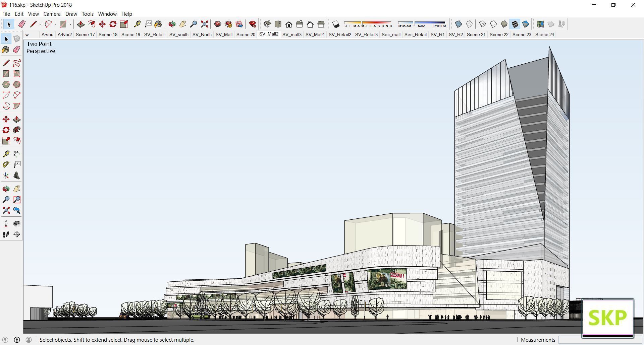
Task: Open the Extension Warehouse
Action: point(228,24)
